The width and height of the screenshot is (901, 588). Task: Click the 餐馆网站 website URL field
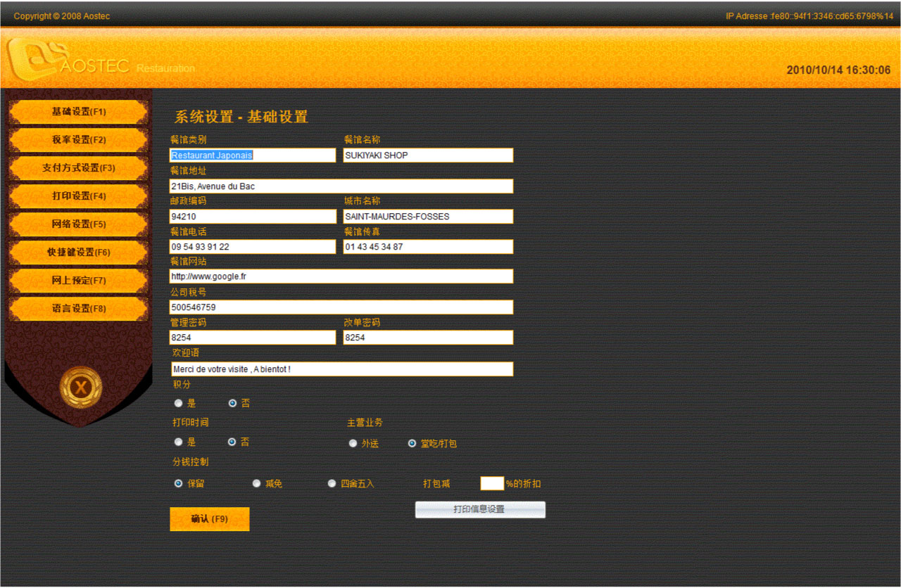341,276
